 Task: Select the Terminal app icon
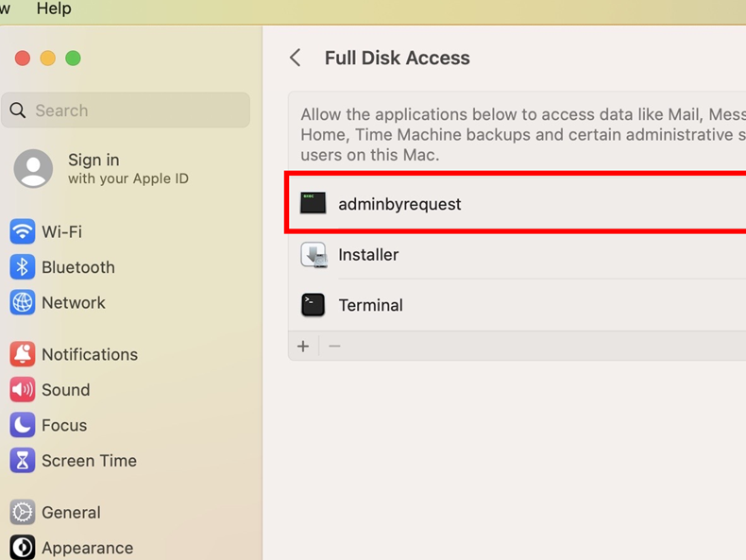click(x=314, y=305)
